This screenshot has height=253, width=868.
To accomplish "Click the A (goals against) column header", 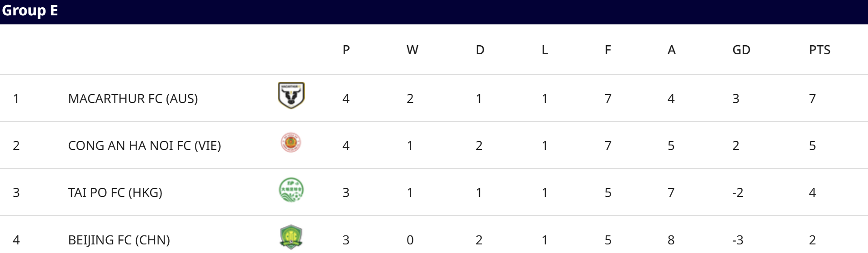I will coord(671,50).
